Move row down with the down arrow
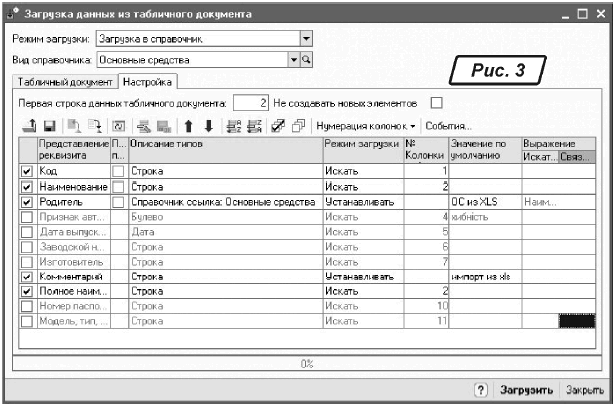Viewport: 615px width, 407px height. [x=207, y=127]
